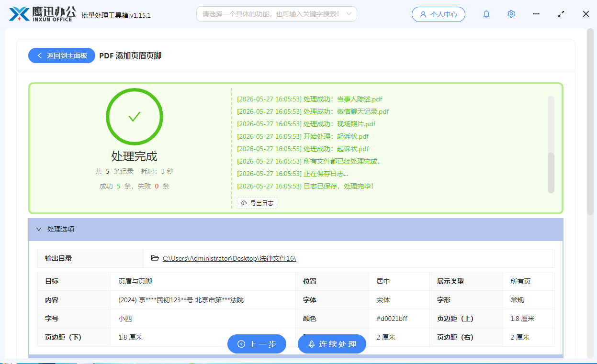Click the green success checkmark circle
597x364 pixels.
point(135,117)
